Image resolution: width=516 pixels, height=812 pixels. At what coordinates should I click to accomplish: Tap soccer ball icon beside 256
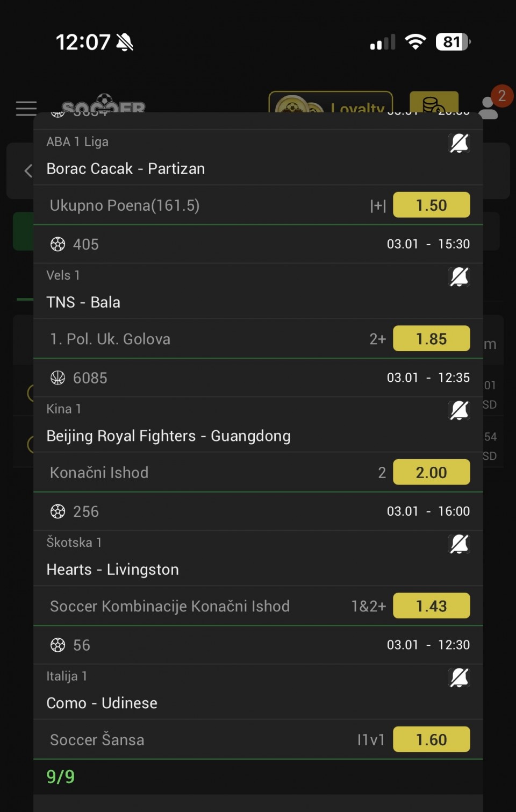[x=58, y=511]
